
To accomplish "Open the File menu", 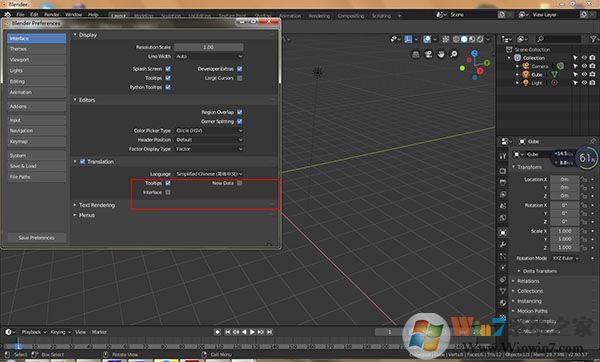I will (x=20, y=15).
